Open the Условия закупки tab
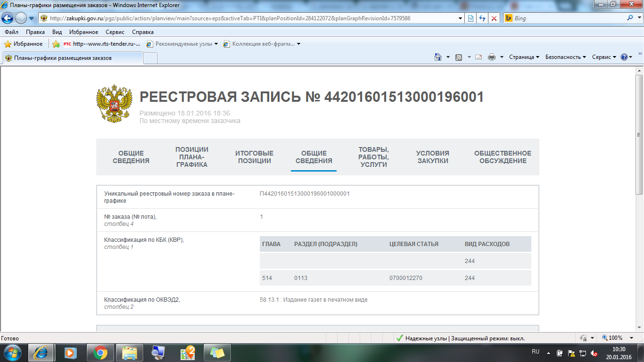This screenshot has width=644, height=362. (432, 157)
